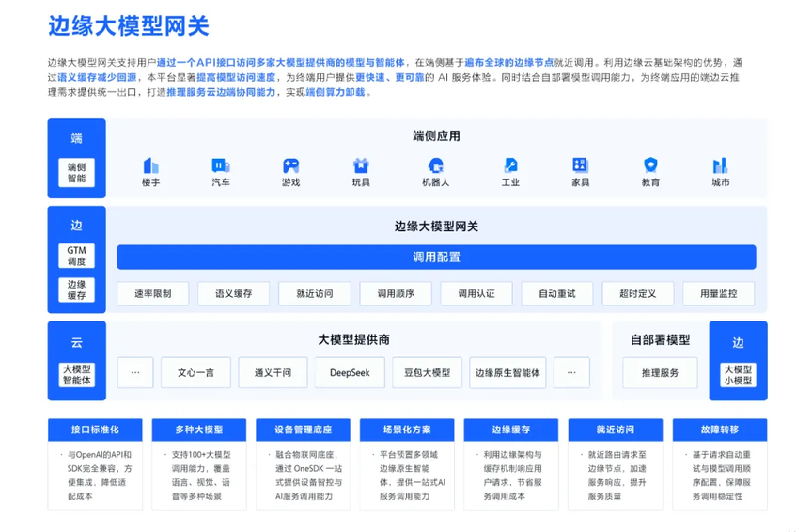
Task: Click the 就近访问 card header
Action: tap(616, 430)
